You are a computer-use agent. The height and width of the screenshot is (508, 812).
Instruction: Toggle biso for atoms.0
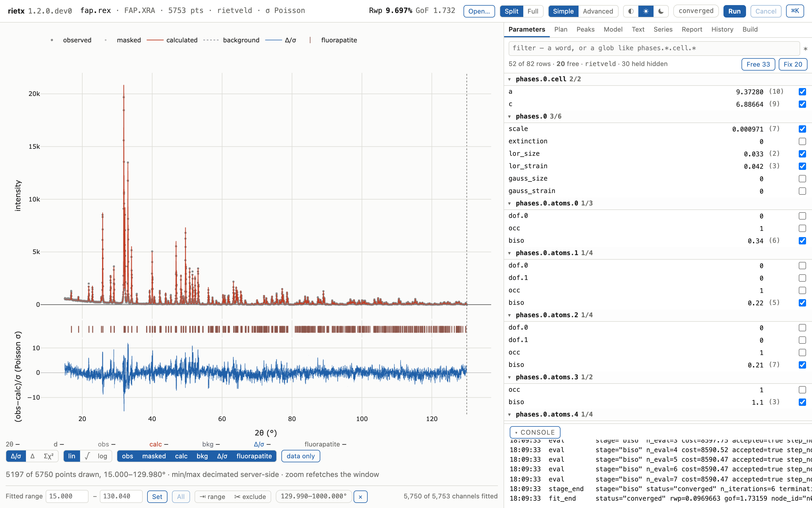tap(802, 241)
